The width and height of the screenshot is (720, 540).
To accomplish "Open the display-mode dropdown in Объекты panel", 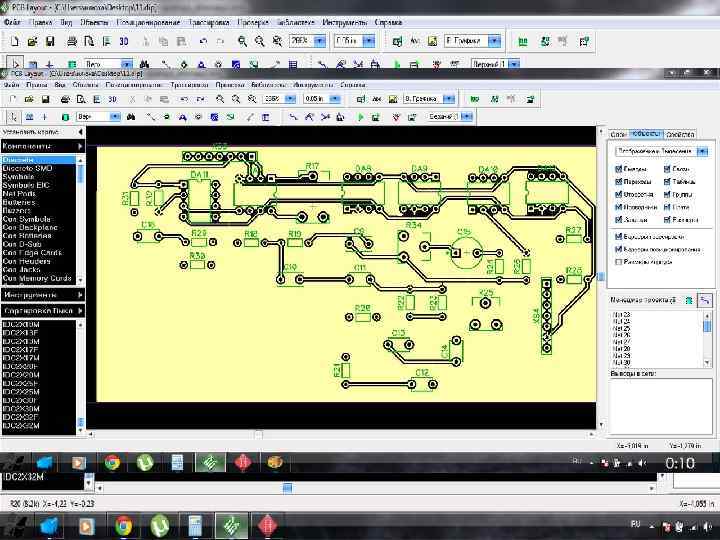I will click(702, 151).
